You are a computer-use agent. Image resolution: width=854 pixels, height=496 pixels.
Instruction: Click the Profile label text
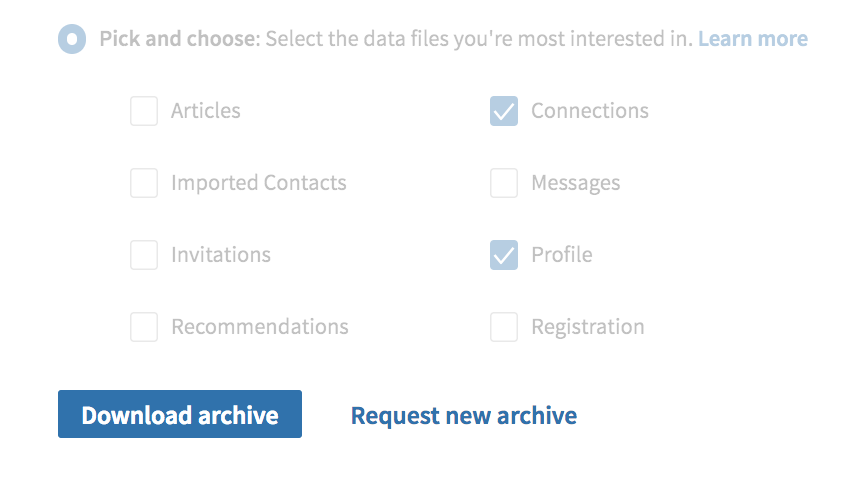tap(562, 255)
